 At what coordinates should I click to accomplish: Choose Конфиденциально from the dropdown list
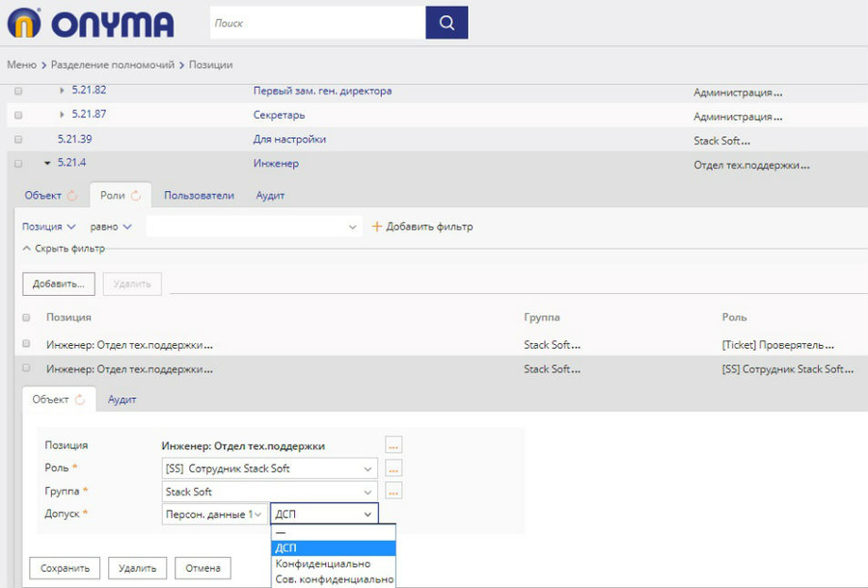point(323,564)
